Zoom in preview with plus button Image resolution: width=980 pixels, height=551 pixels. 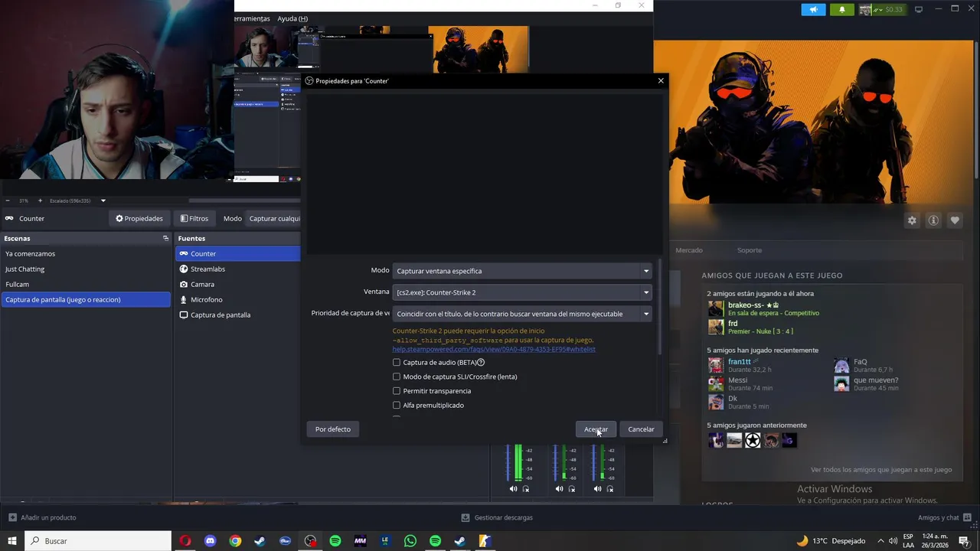tap(40, 201)
